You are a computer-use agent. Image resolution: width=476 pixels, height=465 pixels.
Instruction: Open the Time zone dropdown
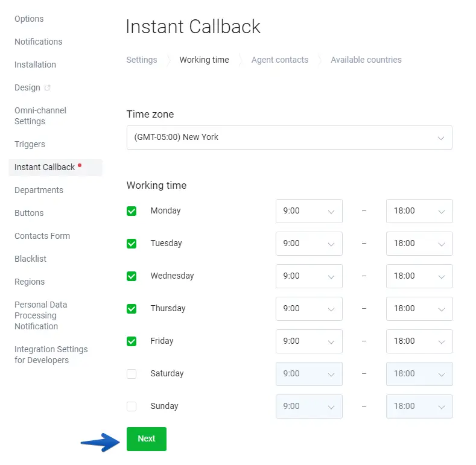tap(289, 138)
